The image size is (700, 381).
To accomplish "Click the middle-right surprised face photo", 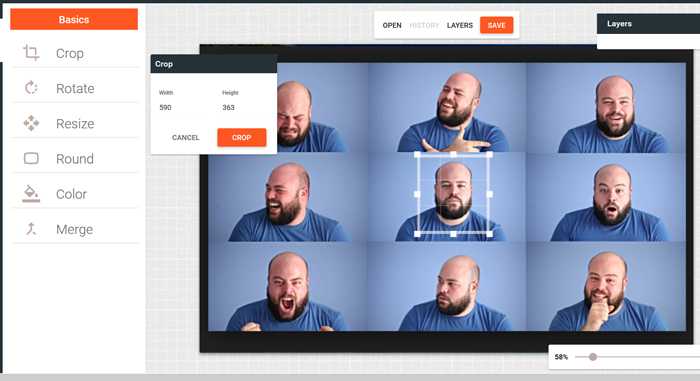I will (606, 197).
